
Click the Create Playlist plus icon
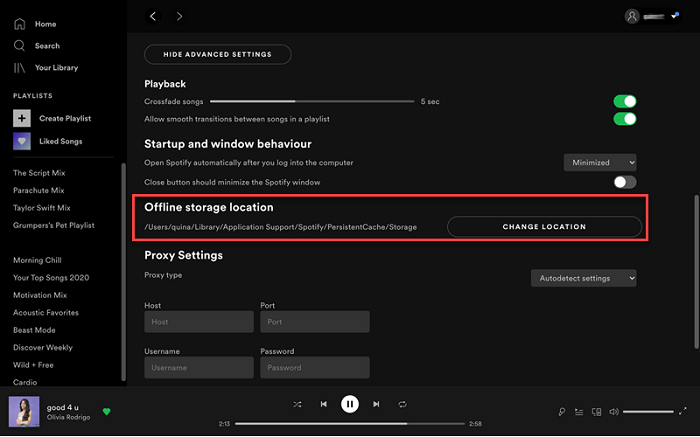[22, 118]
